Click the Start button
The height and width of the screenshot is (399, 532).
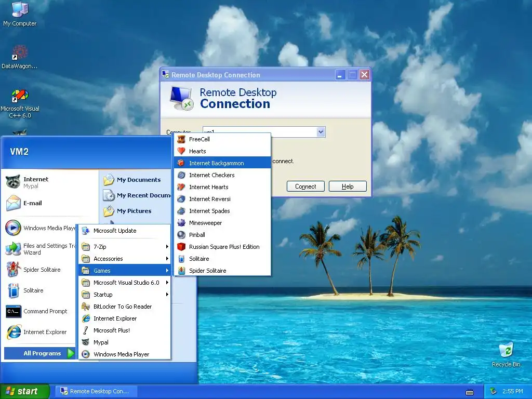pos(25,391)
